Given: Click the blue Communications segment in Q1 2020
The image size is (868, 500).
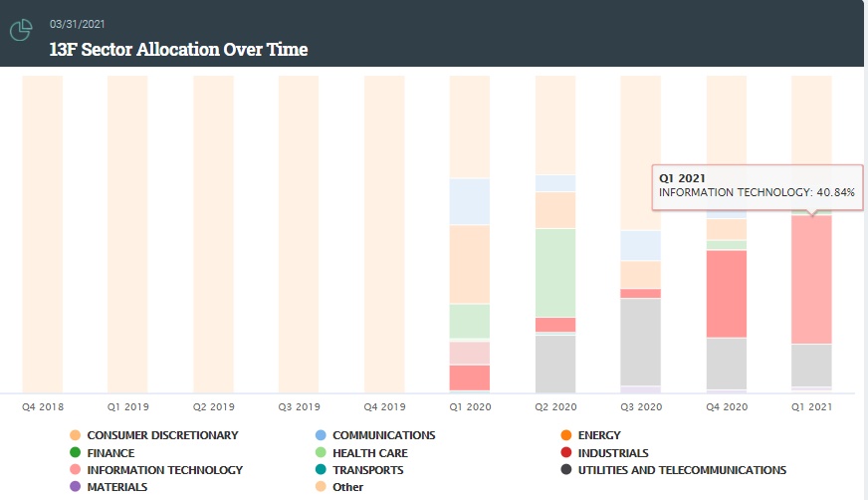Looking at the screenshot, I should pos(470,201).
